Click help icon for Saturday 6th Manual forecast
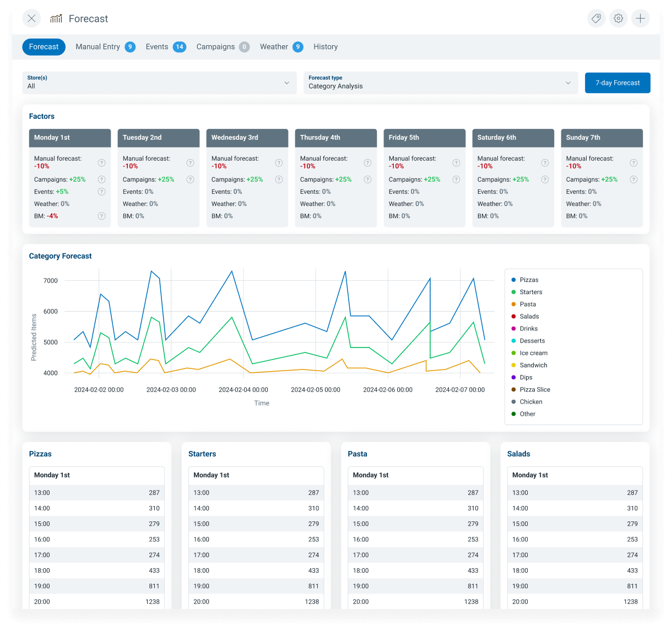 545,162
